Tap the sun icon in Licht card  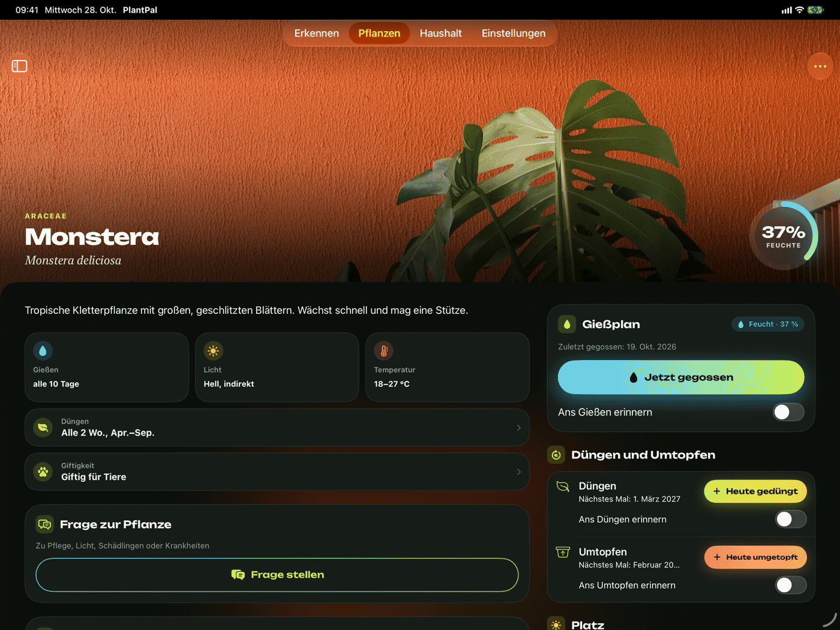point(213,350)
